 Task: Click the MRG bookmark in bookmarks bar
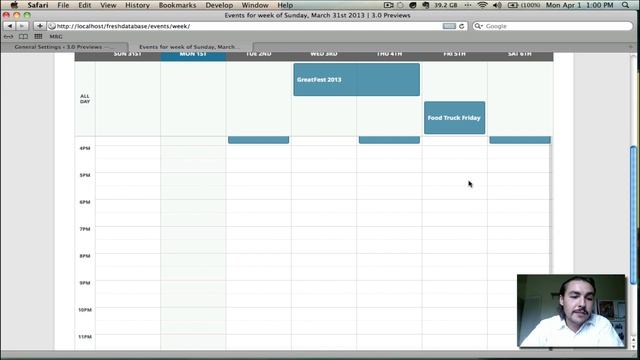click(56, 36)
